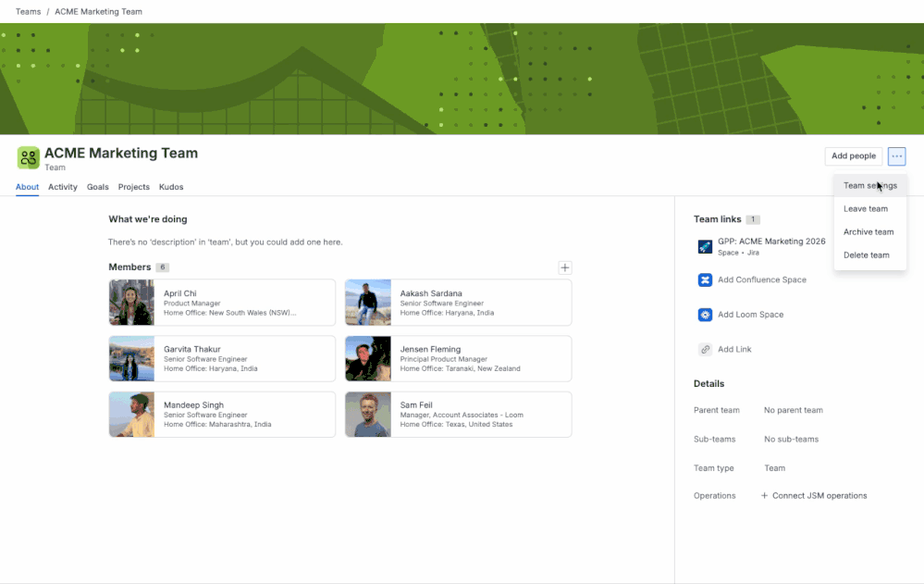
Task: Click the No sub-teams value
Action: click(791, 440)
